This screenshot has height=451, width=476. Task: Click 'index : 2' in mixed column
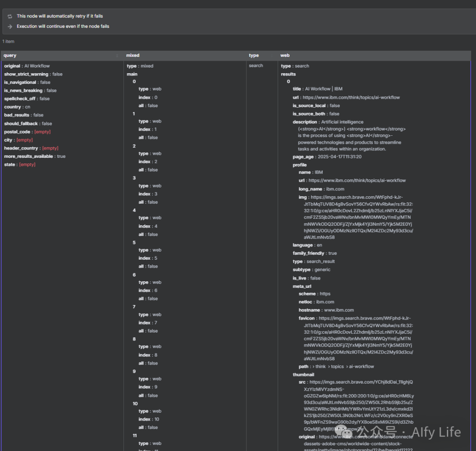coord(148,161)
